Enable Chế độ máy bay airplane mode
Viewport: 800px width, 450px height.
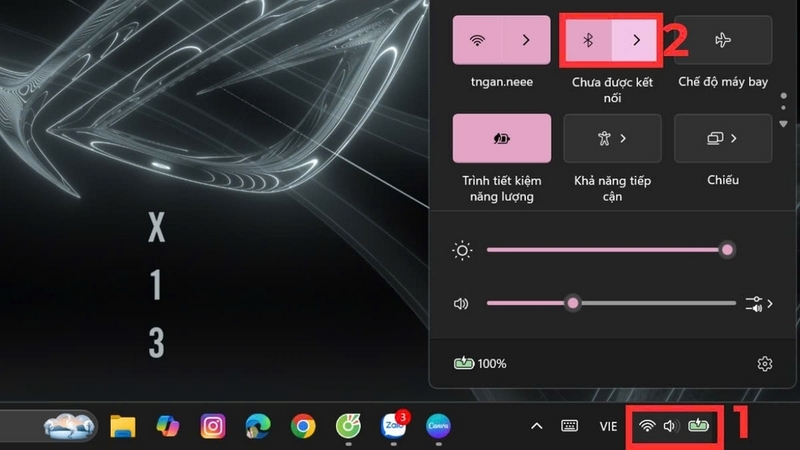(x=723, y=40)
